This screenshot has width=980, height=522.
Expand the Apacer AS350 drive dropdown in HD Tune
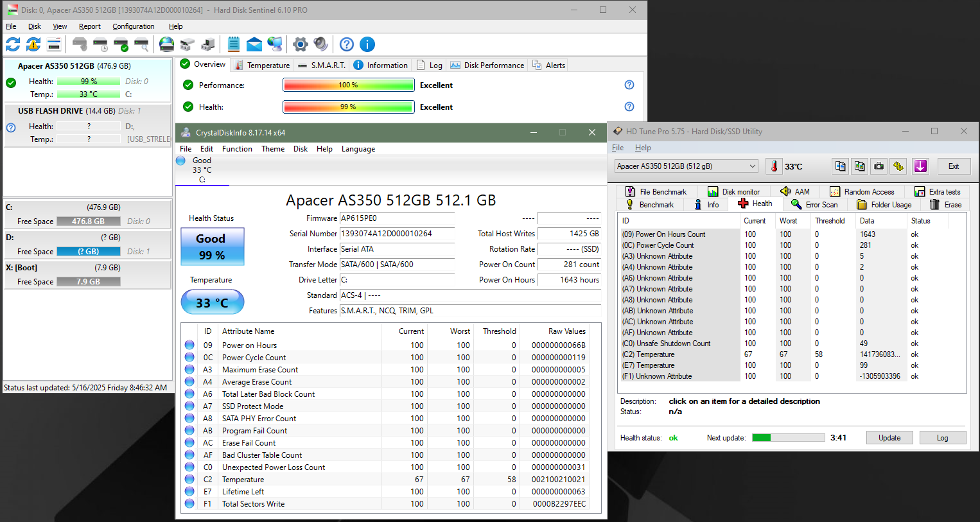point(753,166)
